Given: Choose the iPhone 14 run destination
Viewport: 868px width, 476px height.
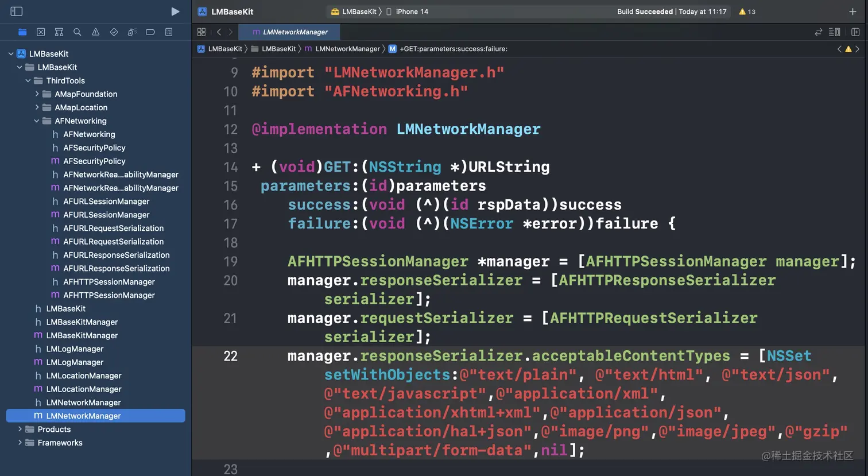Looking at the screenshot, I should 407,11.
